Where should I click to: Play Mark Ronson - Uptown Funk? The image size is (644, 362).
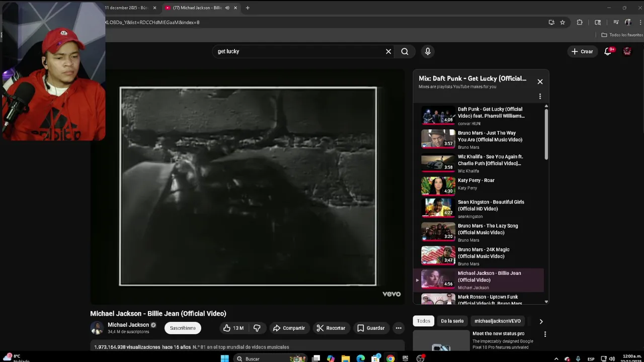coord(478,299)
